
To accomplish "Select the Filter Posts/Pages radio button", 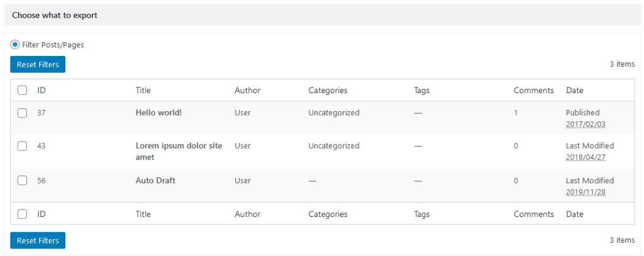I will (x=15, y=45).
